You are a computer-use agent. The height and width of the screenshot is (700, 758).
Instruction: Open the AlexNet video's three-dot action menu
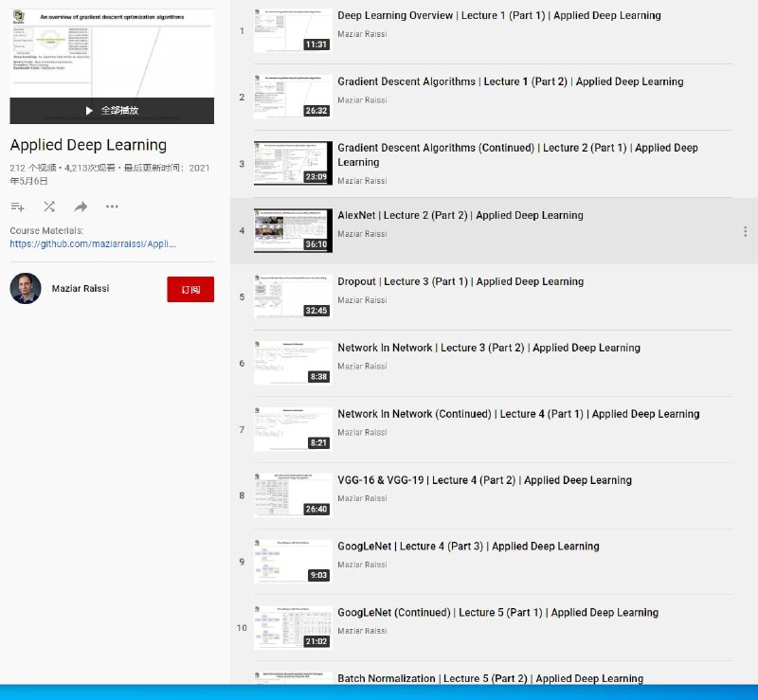tap(745, 231)
